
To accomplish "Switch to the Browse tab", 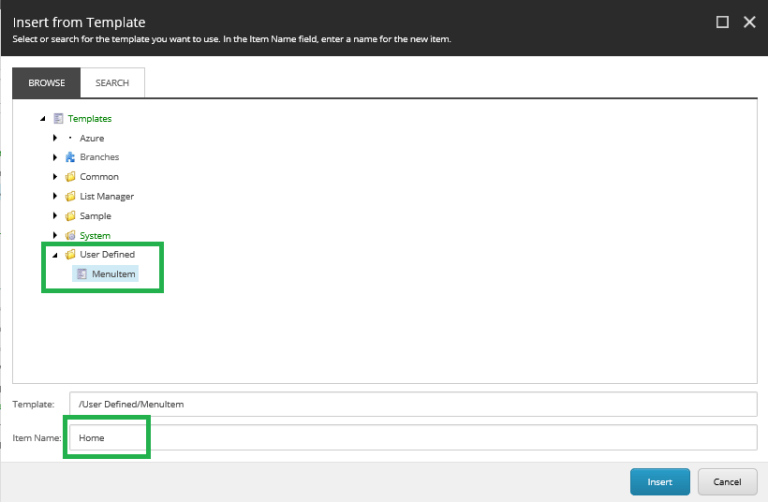I will [x=47, y=83].
